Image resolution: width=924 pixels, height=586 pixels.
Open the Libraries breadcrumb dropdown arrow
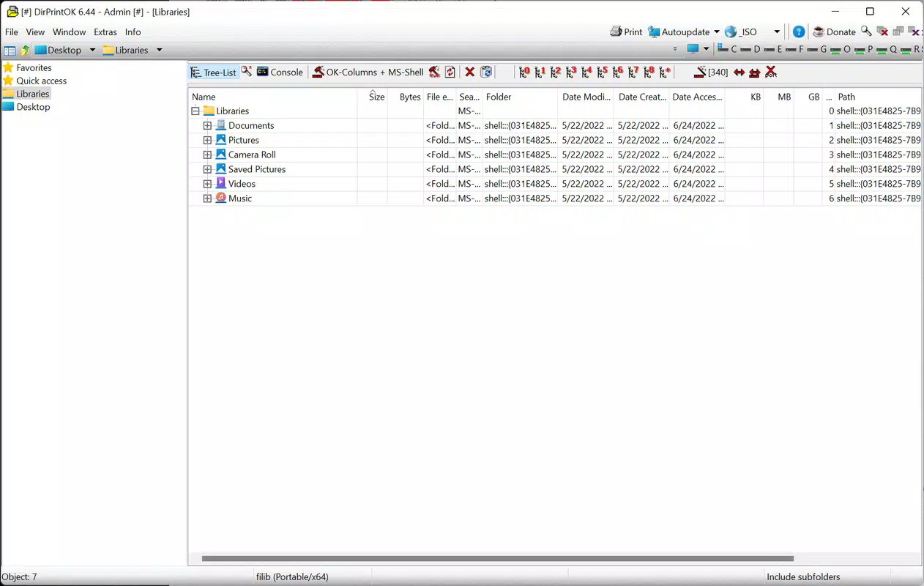(159, 51)
